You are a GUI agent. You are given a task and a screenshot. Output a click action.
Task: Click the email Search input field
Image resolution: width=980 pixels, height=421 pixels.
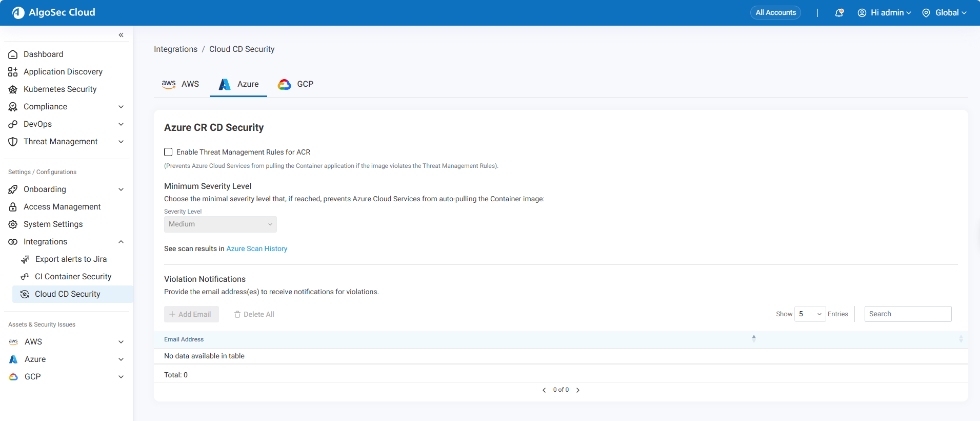(x=908, y=314)
